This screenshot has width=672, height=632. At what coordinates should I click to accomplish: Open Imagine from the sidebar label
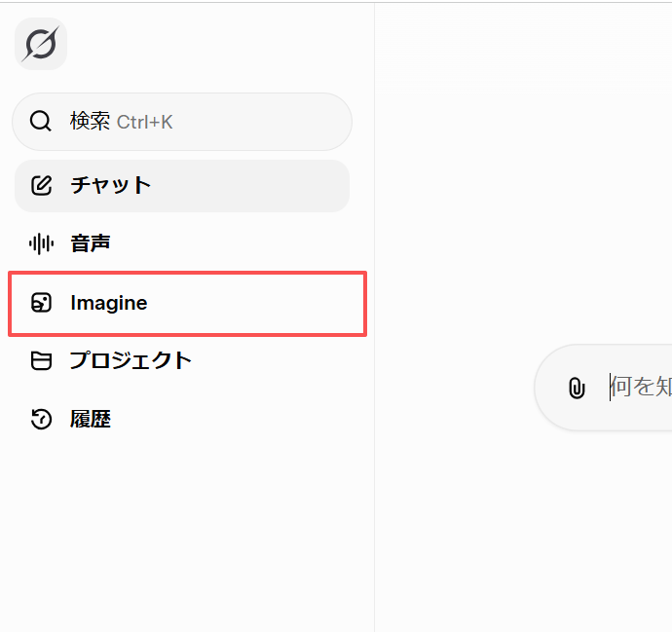click(x=109, y=303)
